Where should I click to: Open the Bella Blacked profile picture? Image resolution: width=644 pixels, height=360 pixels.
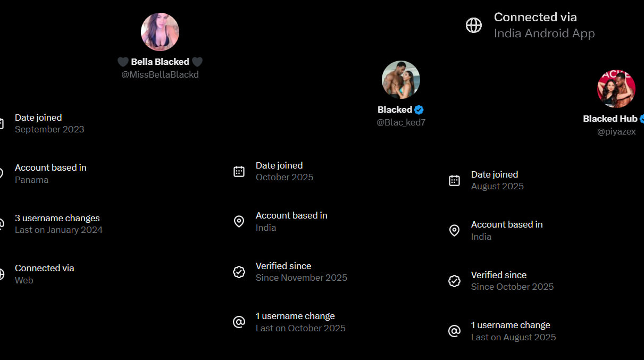[160, 32]
